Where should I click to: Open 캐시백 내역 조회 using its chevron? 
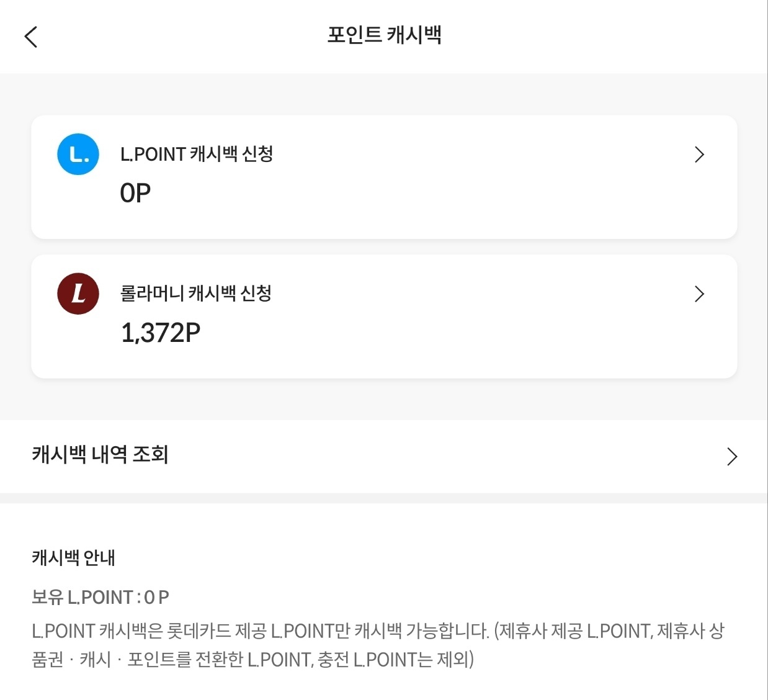(732, 456)
